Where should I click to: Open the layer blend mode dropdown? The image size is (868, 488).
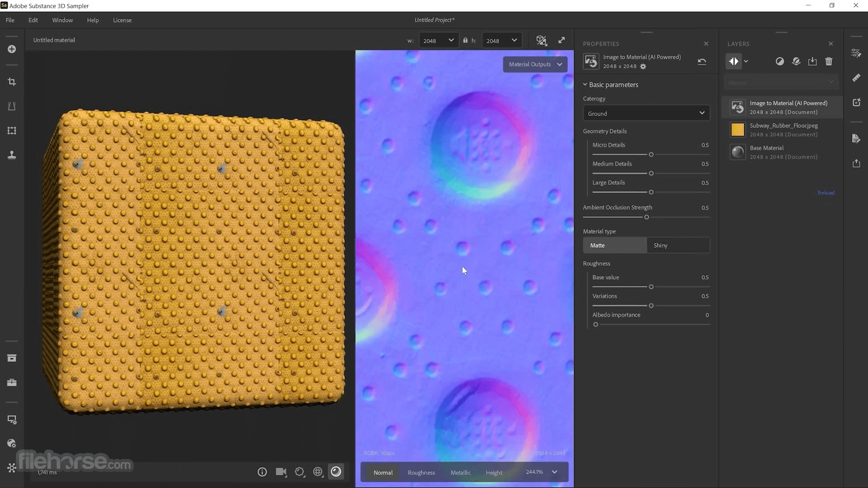[x=781, y=83]
